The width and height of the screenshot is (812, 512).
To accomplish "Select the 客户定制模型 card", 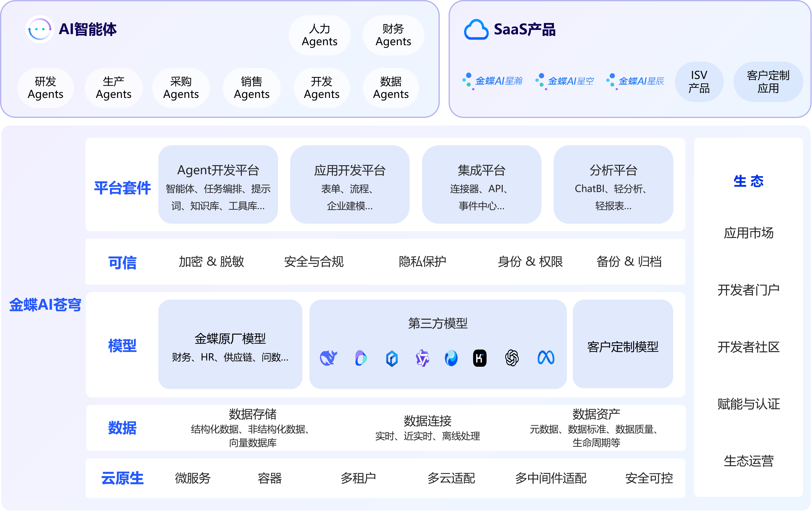I will click(623, 344).
